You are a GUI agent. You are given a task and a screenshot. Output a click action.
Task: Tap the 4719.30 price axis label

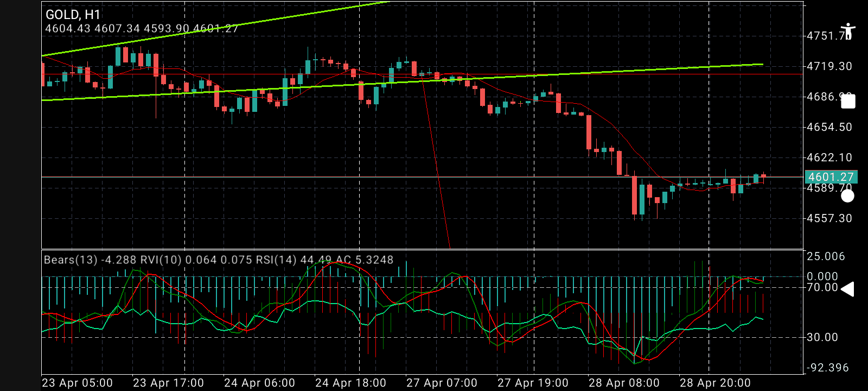pyautogui.click(x=829, y=66)
